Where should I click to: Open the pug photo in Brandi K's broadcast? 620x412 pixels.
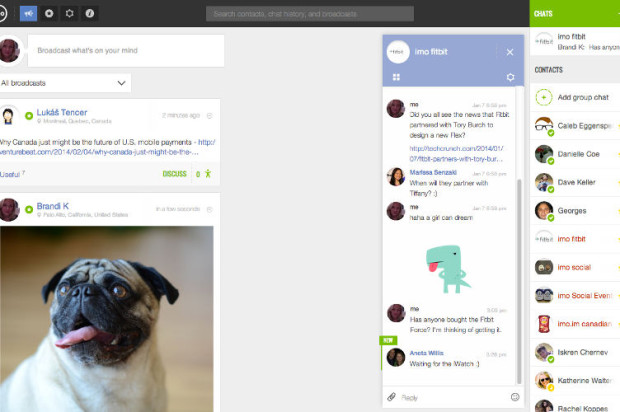point(107,319)
